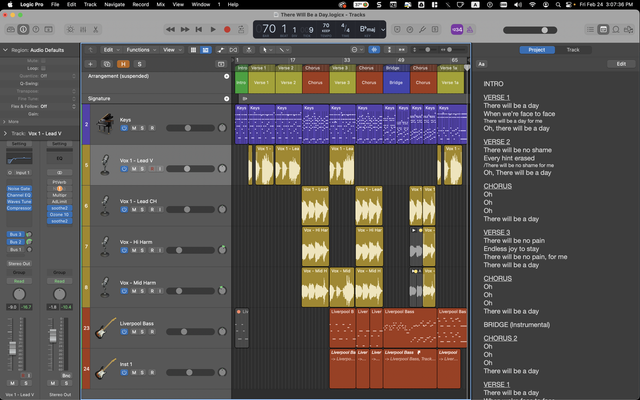Open the Functions dropdown menu

tap(141, 50)
